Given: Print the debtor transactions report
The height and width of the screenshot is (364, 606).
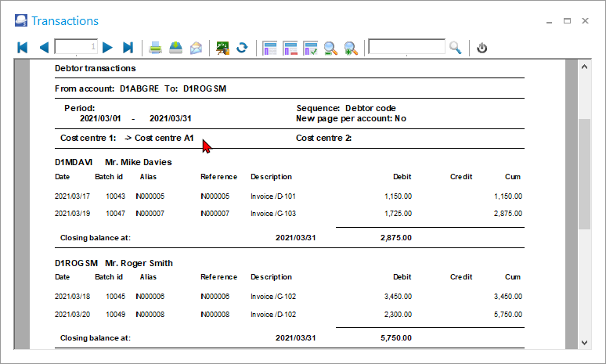Looking at the screenshot, I should (156, 48).
